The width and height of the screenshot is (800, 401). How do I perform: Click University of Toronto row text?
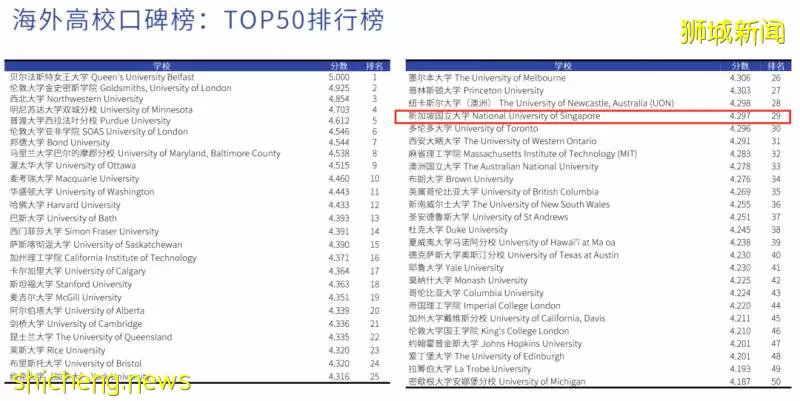click(473, 129)
